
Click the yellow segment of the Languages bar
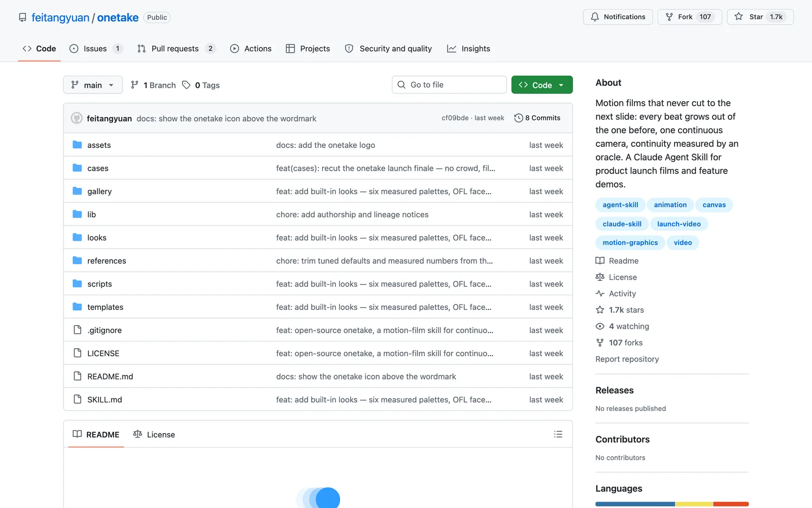point(694,504)
